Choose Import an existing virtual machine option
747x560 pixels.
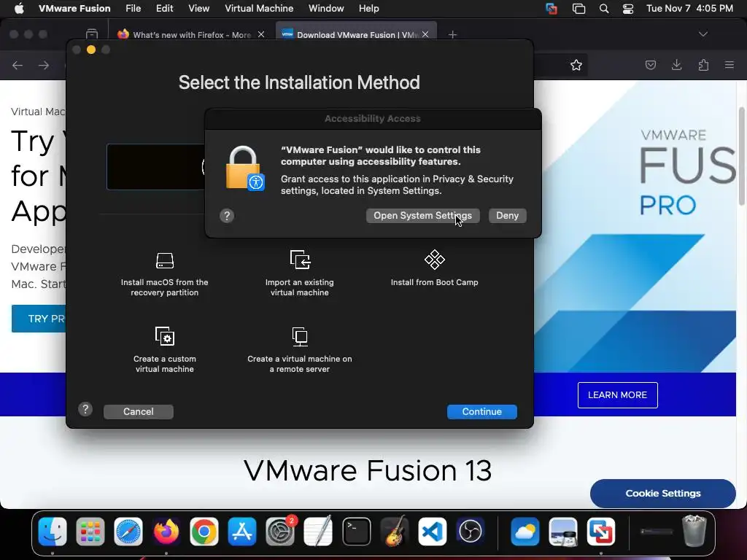coord(300,274)
